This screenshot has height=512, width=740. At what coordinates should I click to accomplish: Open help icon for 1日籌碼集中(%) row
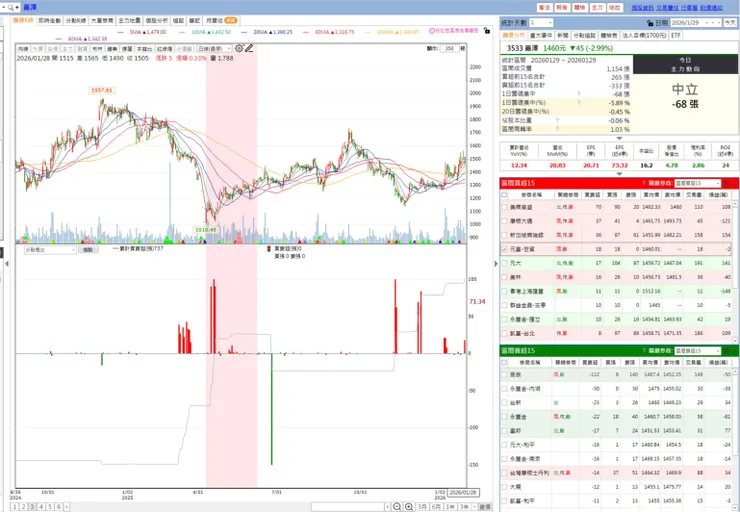579,102
